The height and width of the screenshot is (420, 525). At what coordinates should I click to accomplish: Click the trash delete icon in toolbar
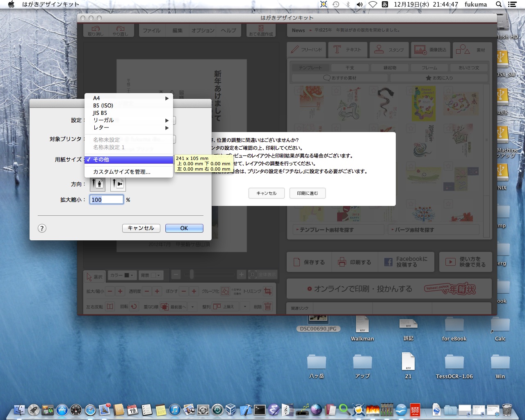[268, 306]
